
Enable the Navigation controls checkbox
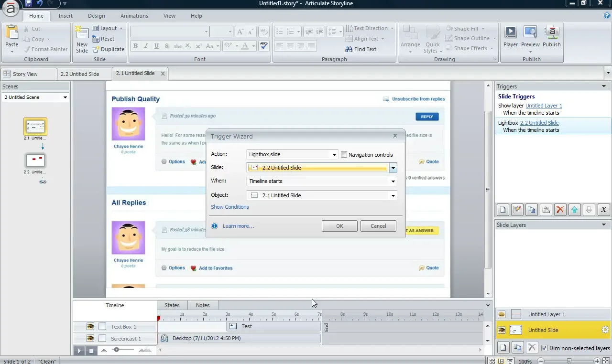(344, 155)
